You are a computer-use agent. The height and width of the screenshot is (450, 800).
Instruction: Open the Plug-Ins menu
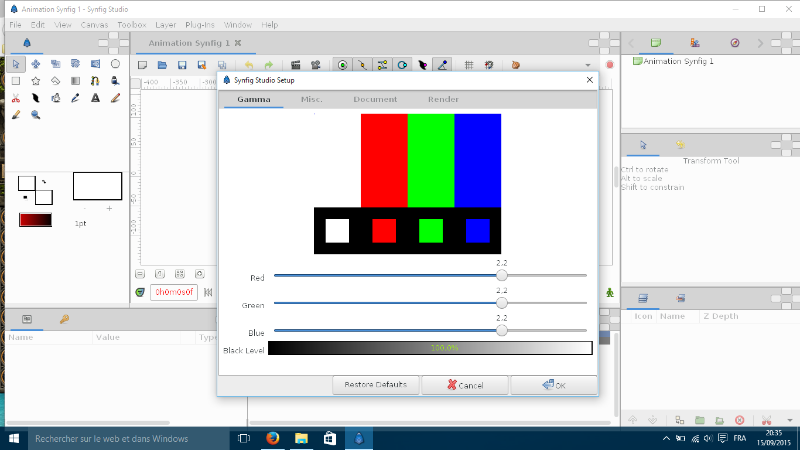tap(201, 24)
